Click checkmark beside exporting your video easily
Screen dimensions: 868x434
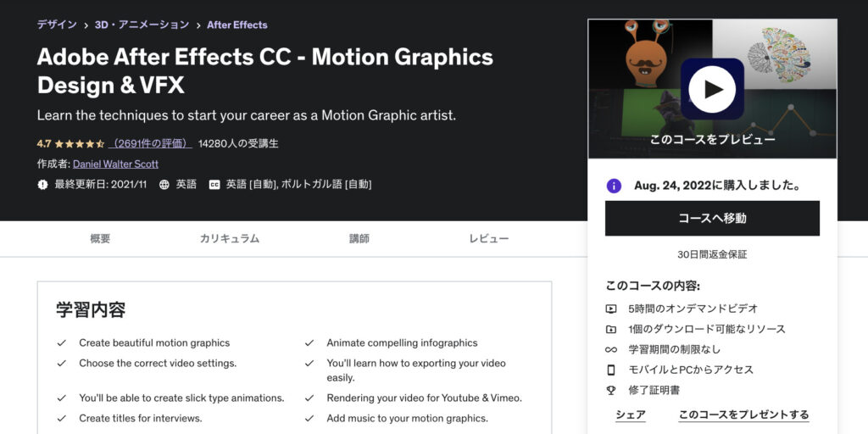pyautogui.click(x=309, y=364)
